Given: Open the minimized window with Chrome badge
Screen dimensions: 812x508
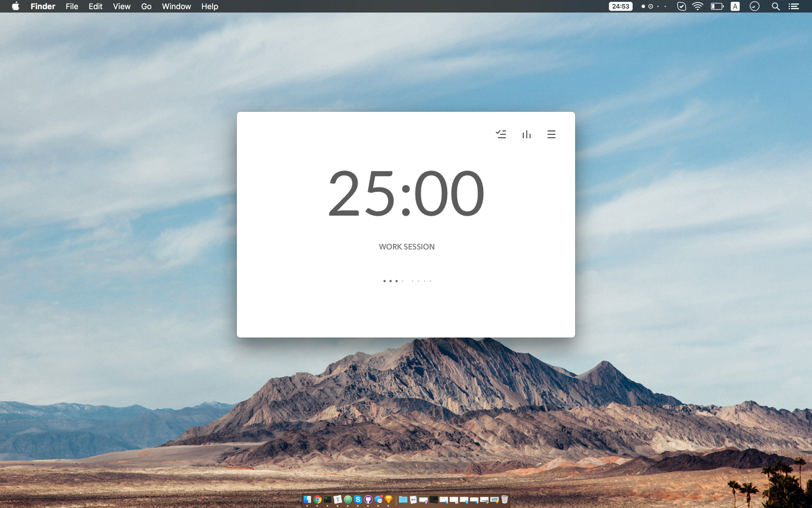Looking at the screenshot, I should point(484,500).
